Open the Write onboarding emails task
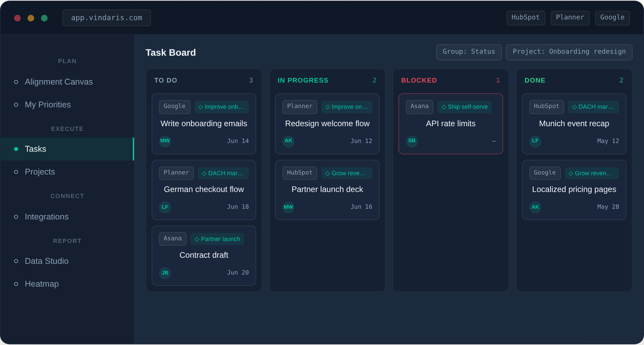This screenshot has height=345, width=644. click(204, 124)
